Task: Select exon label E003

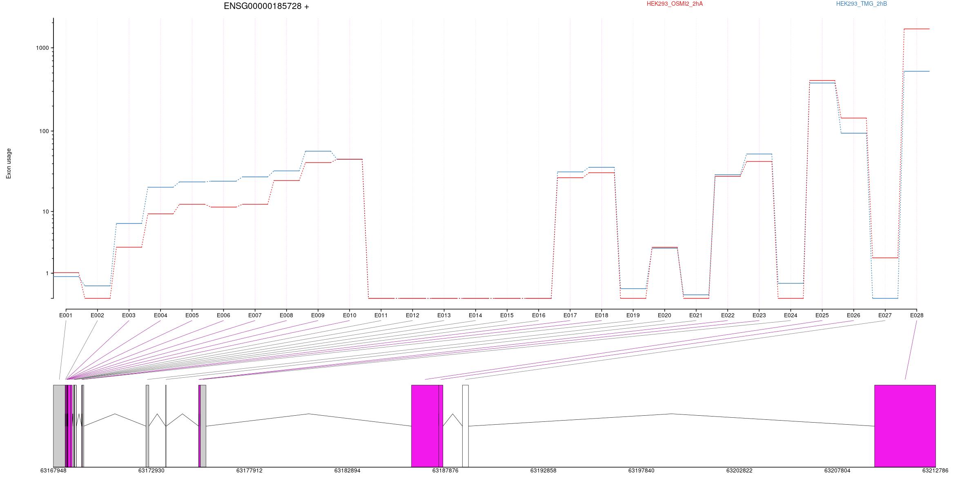Action: [x=129, y=315]
